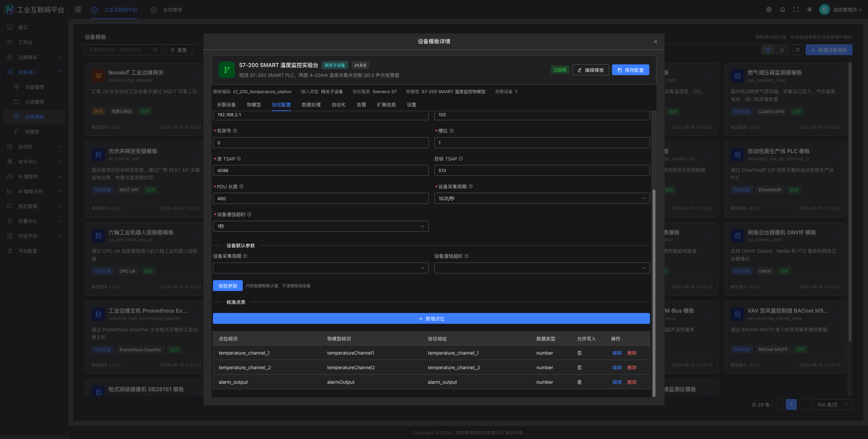Screen dimensions: 868x439
Task: Click the 机架号 help icon
Action: pyautogui.click(x=235, y=131)
